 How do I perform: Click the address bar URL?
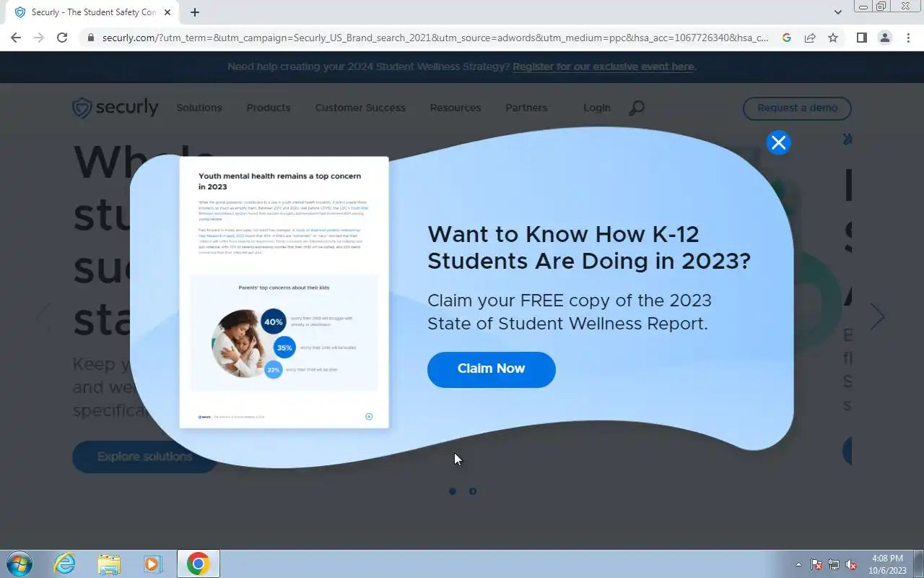[x=435, y=38]
